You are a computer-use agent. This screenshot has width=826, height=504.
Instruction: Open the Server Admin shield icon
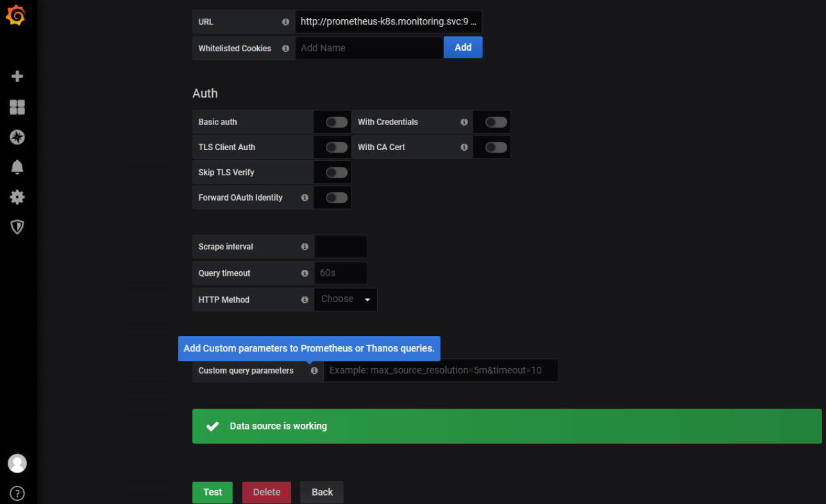17,227
